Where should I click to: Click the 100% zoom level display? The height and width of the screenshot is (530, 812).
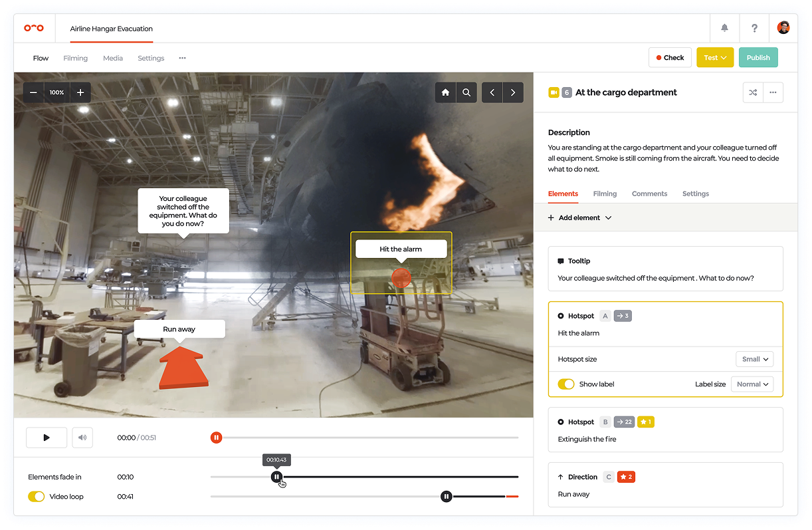[x=57, y=92]
